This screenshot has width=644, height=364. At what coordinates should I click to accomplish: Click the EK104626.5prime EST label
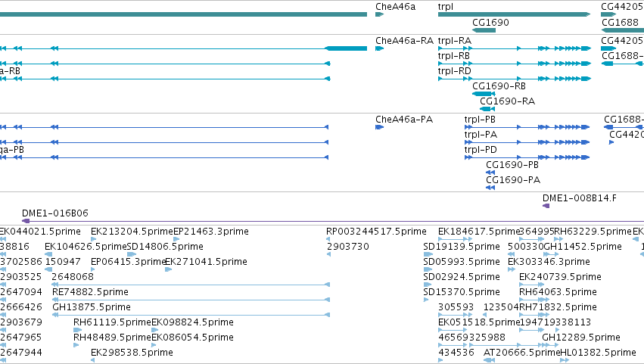(86, 247)
